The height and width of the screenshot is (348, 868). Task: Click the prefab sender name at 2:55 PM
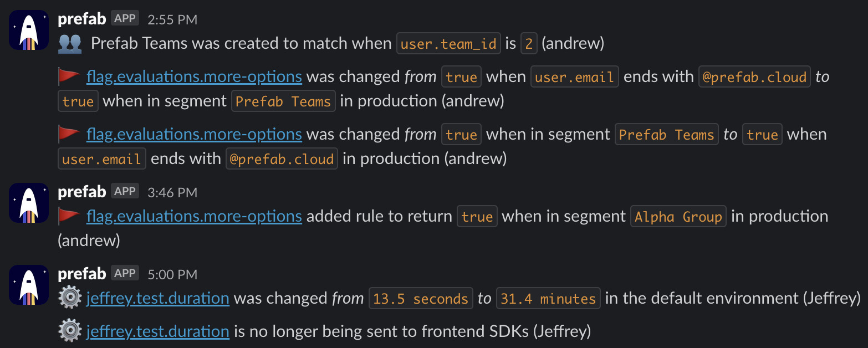point(82,19)
